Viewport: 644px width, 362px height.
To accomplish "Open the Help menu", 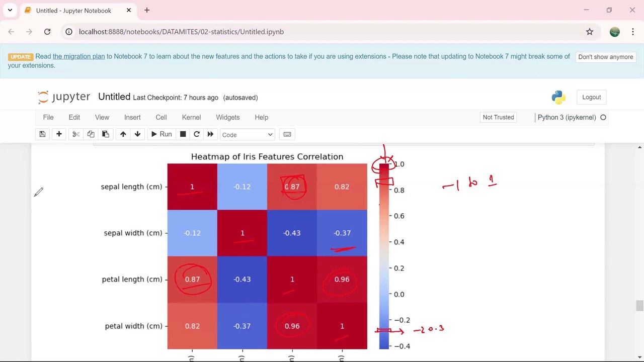I will coord(262,117).
